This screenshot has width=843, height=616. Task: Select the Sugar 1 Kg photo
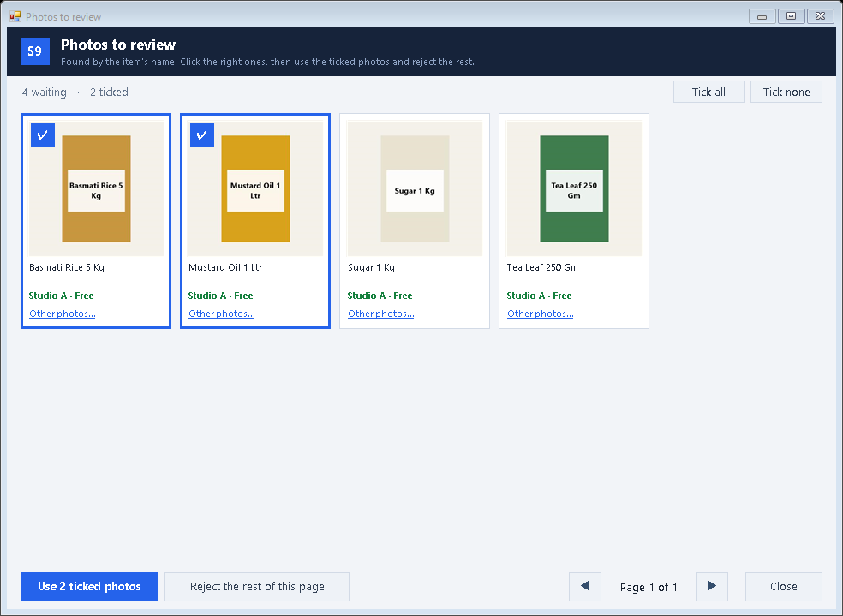[415, 188]
